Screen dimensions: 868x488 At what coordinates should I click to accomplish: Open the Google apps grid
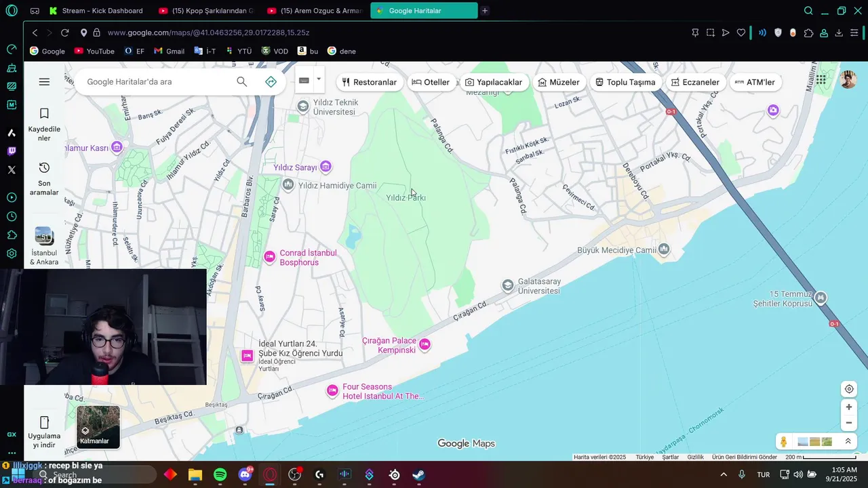coord(821,80)
